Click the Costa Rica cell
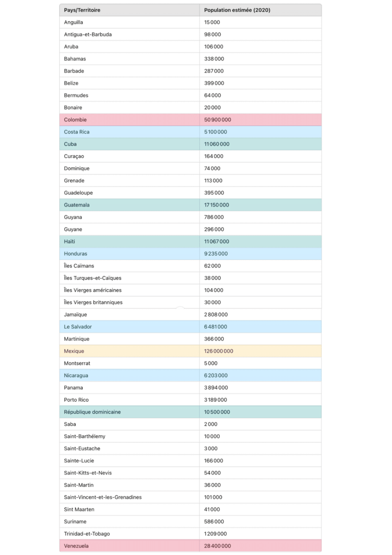The width and height of the screenshot is (392, 555). 77,132
